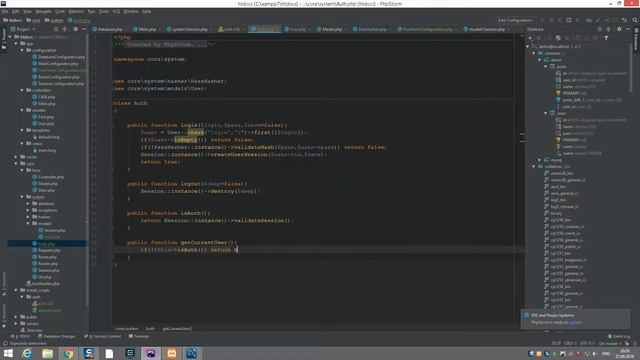Click the Windows Start button

(x=8, y=353)
